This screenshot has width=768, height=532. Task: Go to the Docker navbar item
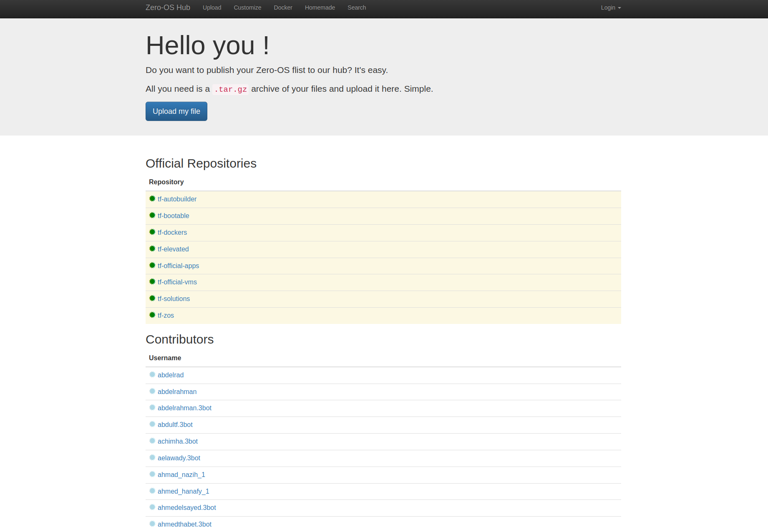283,8
